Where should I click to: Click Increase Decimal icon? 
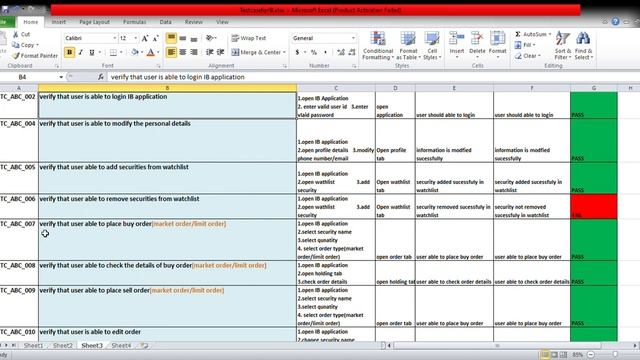tap(341, 52)
